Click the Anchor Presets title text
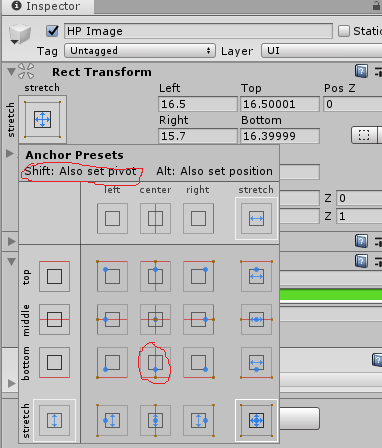The width and height of the screenshot is (382, 448). (x=75, y=155)
